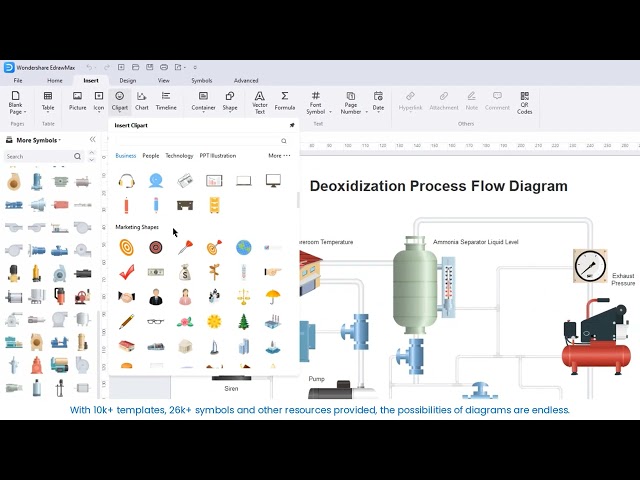
Task: Select the yellow filing cabinet clipart
Action: [214, 205]
